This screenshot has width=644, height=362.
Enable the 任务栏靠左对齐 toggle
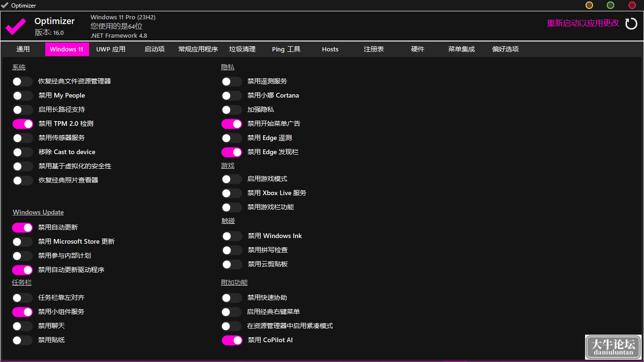[23, 298]
